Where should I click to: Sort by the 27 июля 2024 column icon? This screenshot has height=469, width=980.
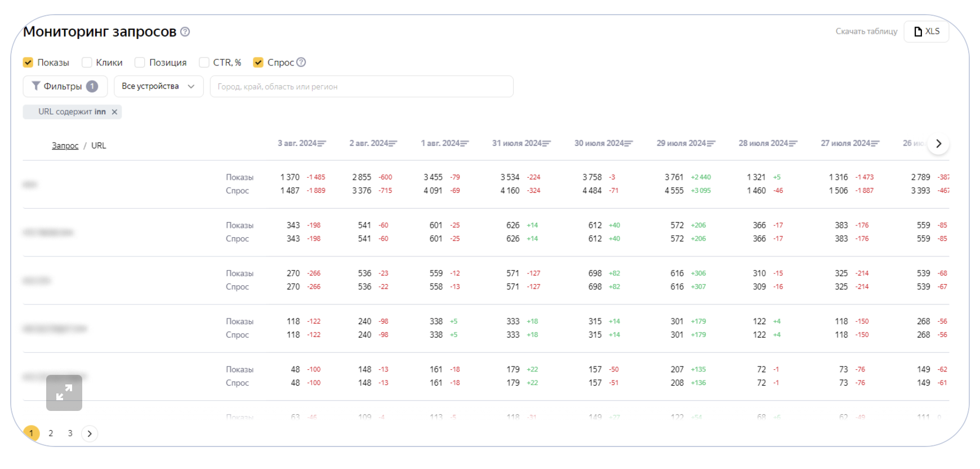tap(875, 144)
